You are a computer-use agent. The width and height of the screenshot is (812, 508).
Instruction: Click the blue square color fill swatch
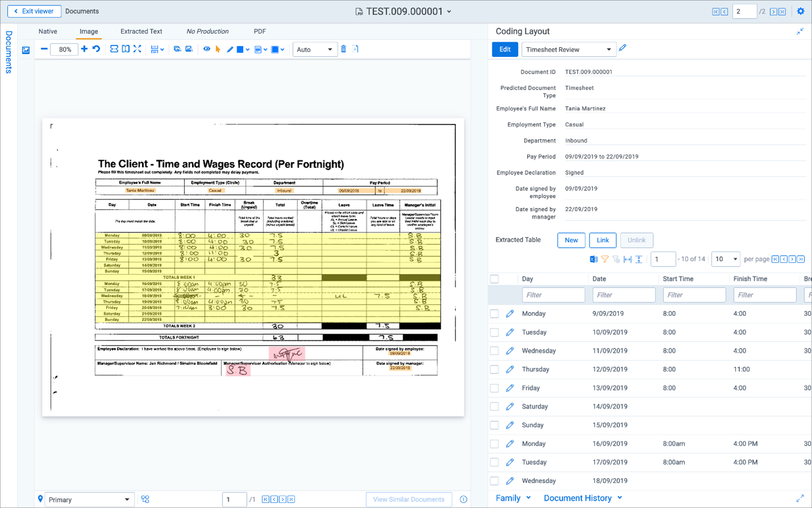pyautogui.click(x=240, y=49)
